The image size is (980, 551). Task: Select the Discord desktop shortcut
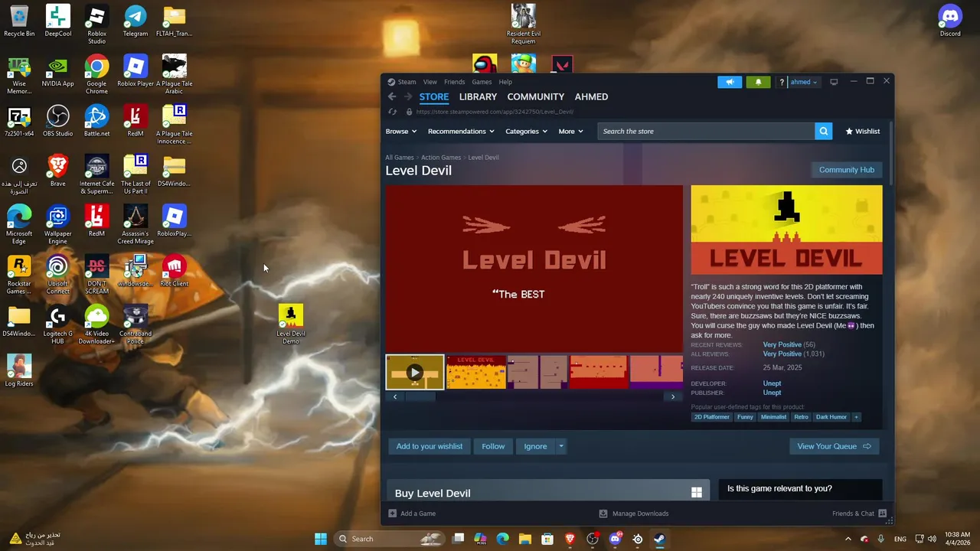(950, 21)
